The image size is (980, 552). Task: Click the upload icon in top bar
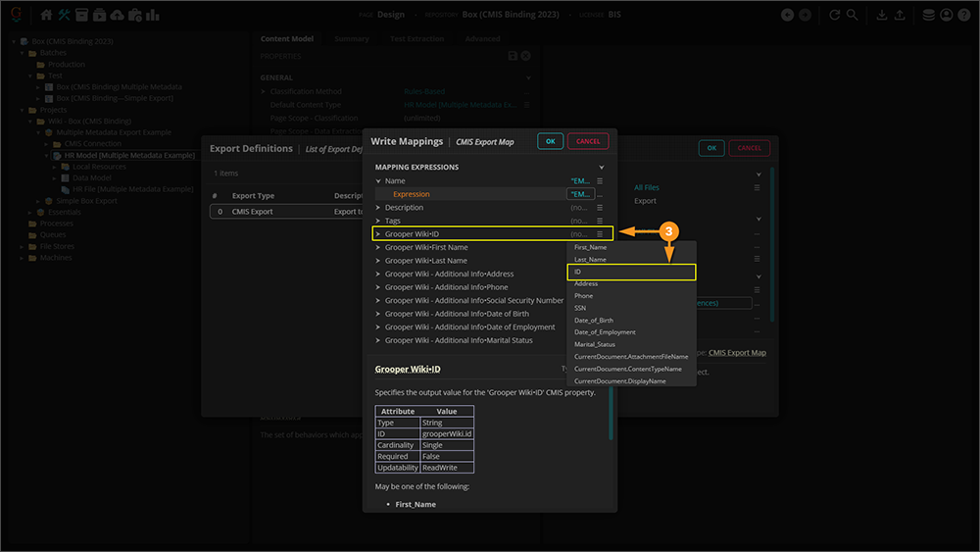pos(900,15)
